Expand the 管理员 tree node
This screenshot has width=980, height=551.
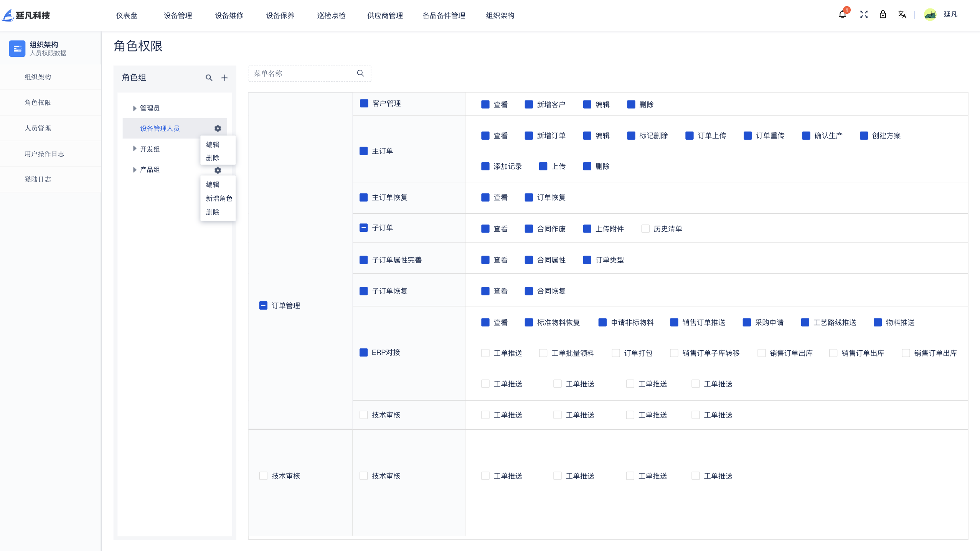point(134,108)
